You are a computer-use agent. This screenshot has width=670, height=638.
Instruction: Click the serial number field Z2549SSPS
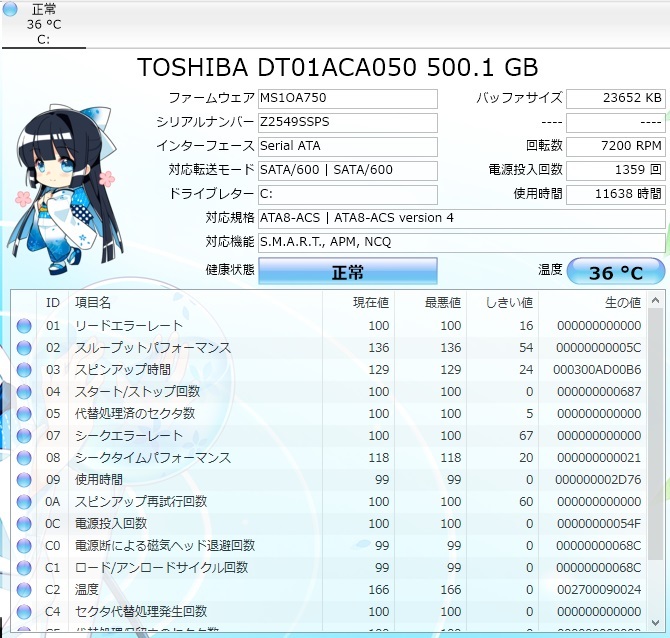[348, 122]
